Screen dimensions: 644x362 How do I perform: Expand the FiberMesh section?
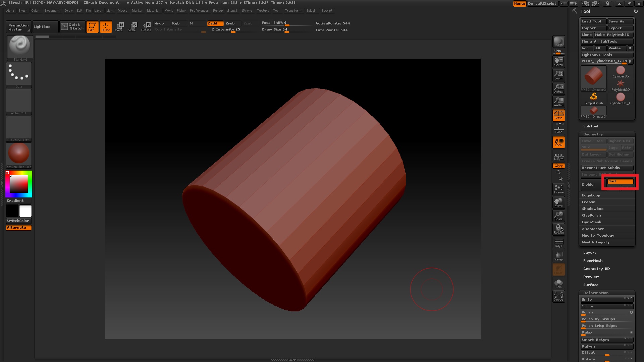[x=593, y=261]
